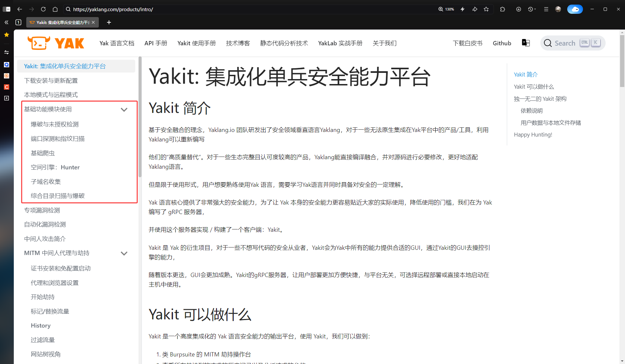Click the page vertical scrollbar thumb
Screen dimensions: 625x364
[x=622, y=61]
